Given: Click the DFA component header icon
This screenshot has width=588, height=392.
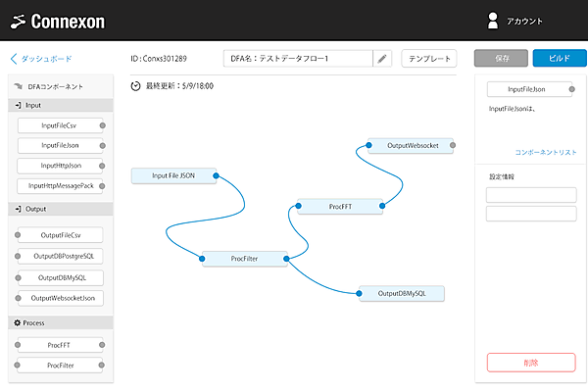Looking at the screenshot, I should pos(18,86).
